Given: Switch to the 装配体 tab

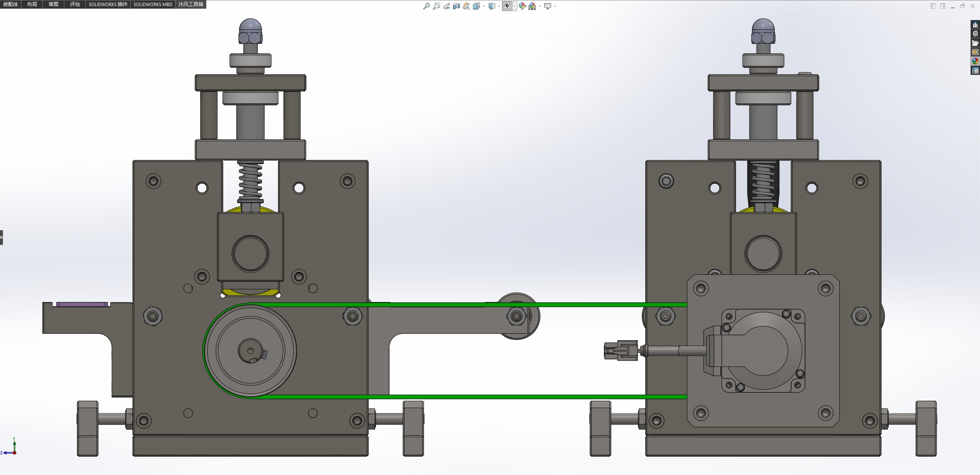Looking at the screenshot, I should pos(10,4).
